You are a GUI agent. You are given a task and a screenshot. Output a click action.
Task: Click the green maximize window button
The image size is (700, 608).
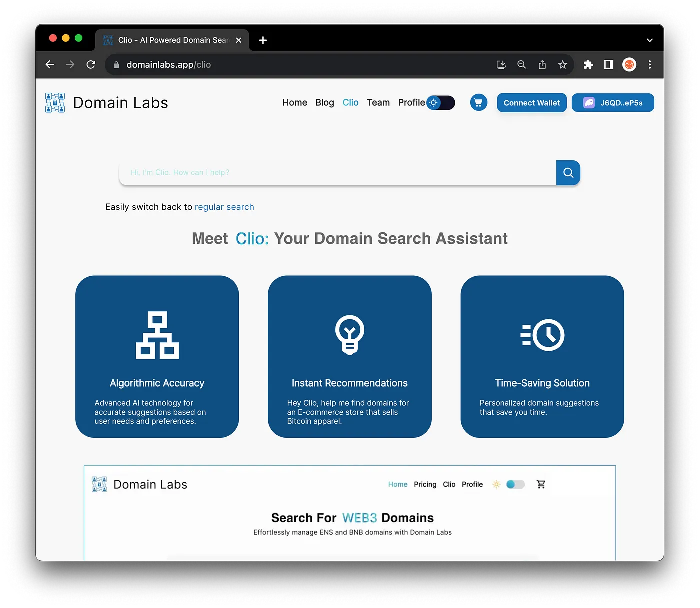pos(78,38)
